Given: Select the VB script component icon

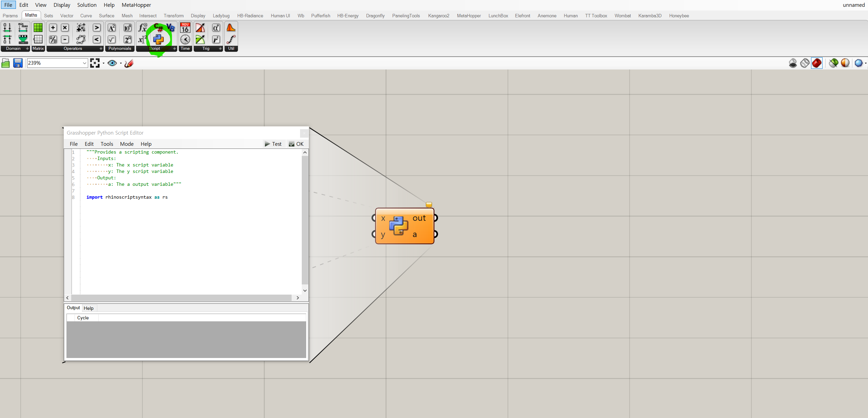Looking at the screenshot, I should tap(171, 27).
